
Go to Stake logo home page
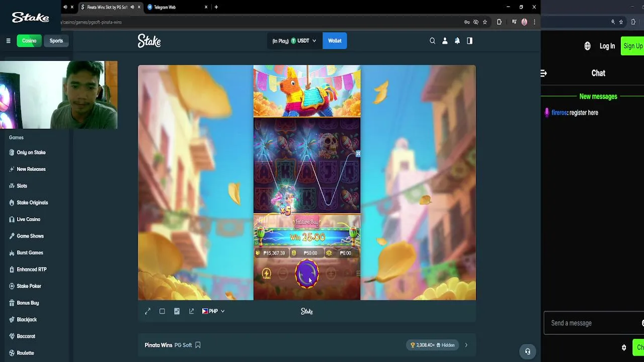[x=149, y=41]
